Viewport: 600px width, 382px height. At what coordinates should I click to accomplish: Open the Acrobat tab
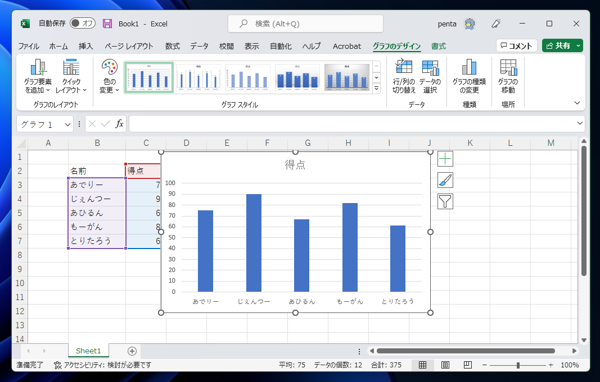tap(347, 46)
